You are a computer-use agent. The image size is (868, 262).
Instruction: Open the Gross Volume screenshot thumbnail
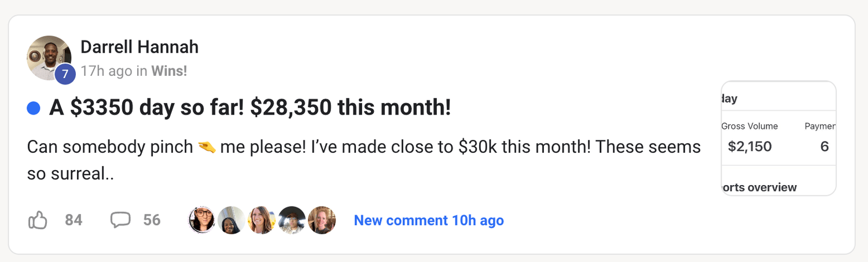pos(778,138)
